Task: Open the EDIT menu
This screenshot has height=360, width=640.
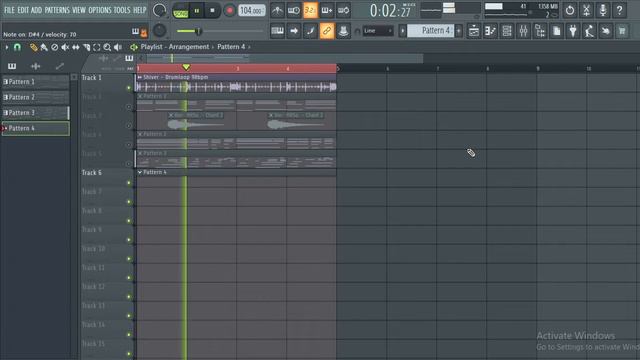Action: click(23, 10)
